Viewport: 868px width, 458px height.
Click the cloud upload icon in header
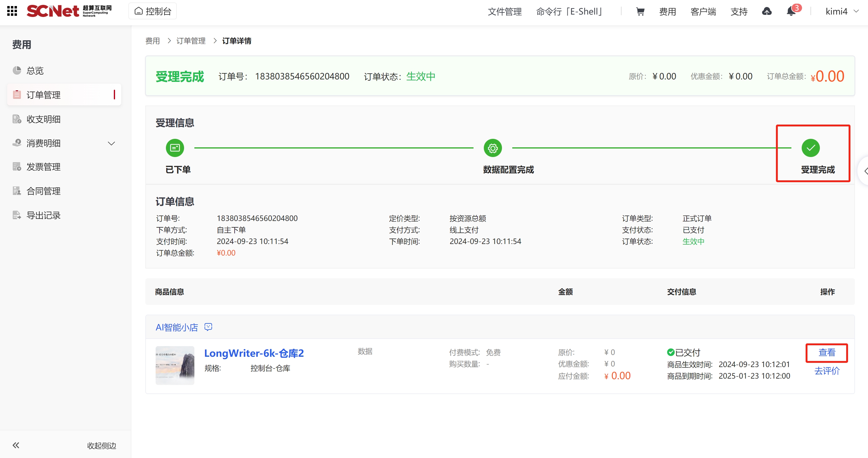[x=767, y=12]
